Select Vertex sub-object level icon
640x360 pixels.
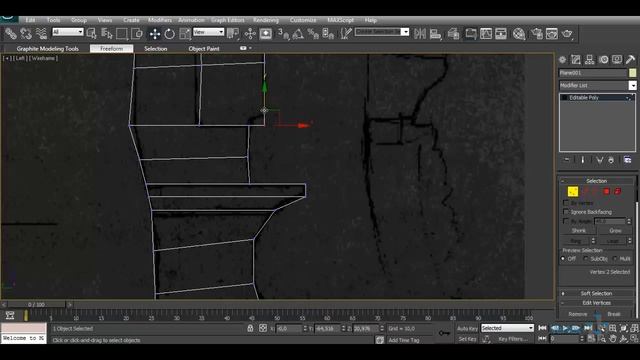(x=573, y=191)
